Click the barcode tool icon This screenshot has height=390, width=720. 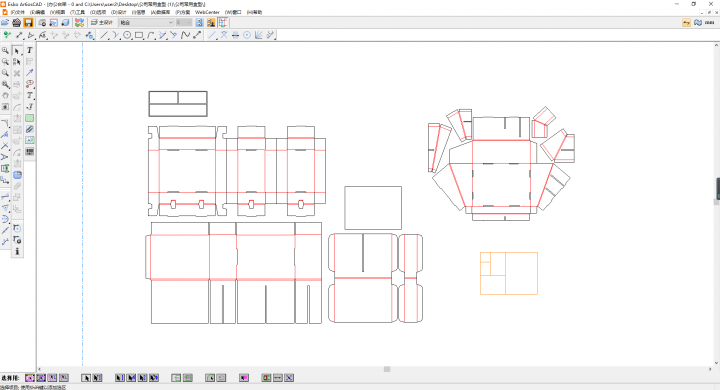pyautogui.click(x=29, y=152)
